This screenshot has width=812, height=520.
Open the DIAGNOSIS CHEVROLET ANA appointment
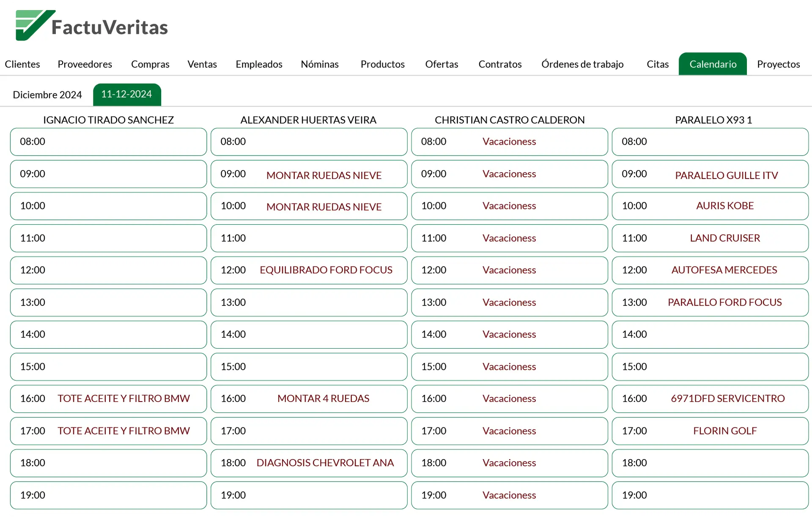pyautogui.click(x=309, y=463)
